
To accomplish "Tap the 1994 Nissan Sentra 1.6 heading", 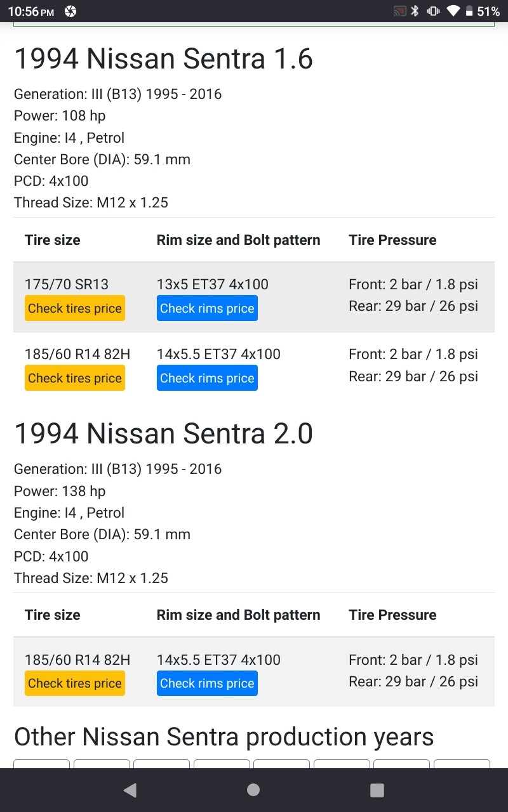I will pos(163,59).
